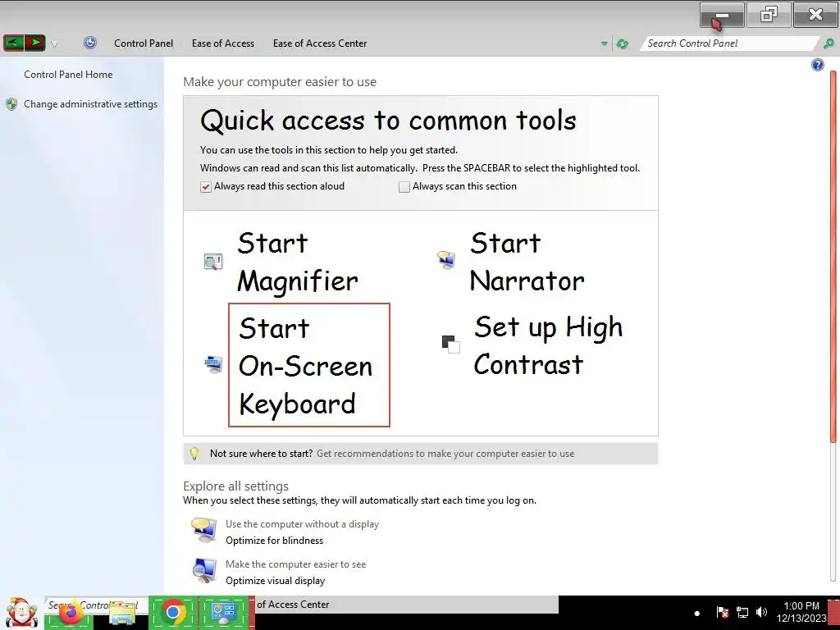Screen dimensions: 840x630
Task: Click the High Contrast icon
Action: (x=450, y=344)
